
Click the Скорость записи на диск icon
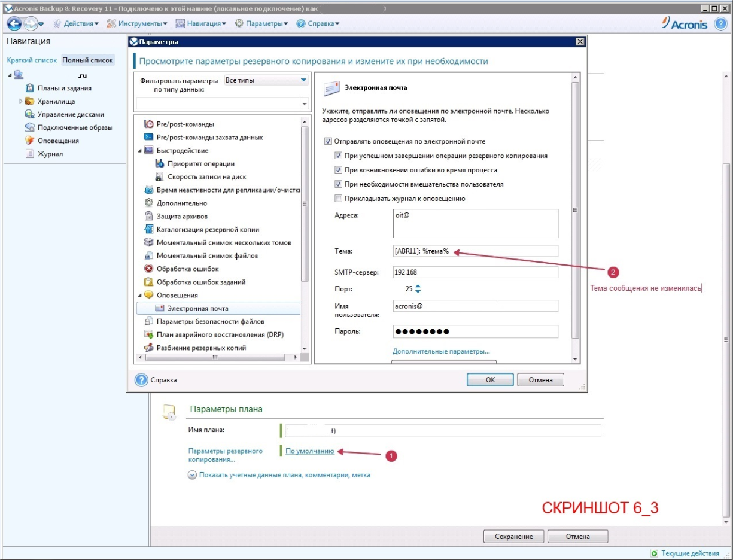pyautogui.click(x=160, y=177)
